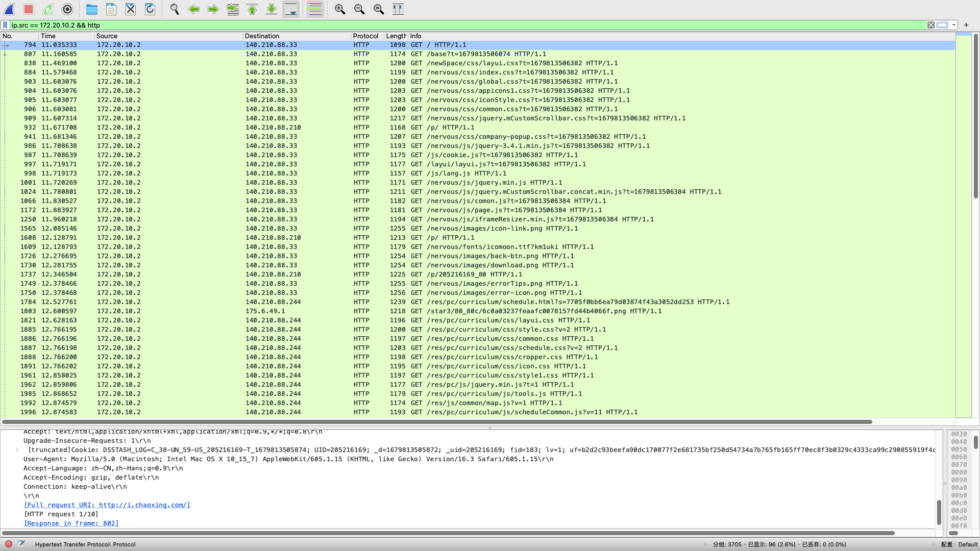Select packet 838 layui.css request
Viewport: 980px width, 551px height.
pyautogui.click(x=478, y=63)
